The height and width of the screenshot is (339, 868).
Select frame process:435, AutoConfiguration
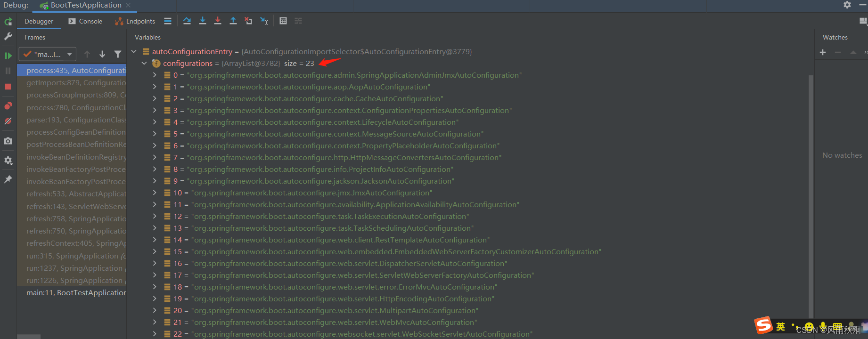click(72, 70)
